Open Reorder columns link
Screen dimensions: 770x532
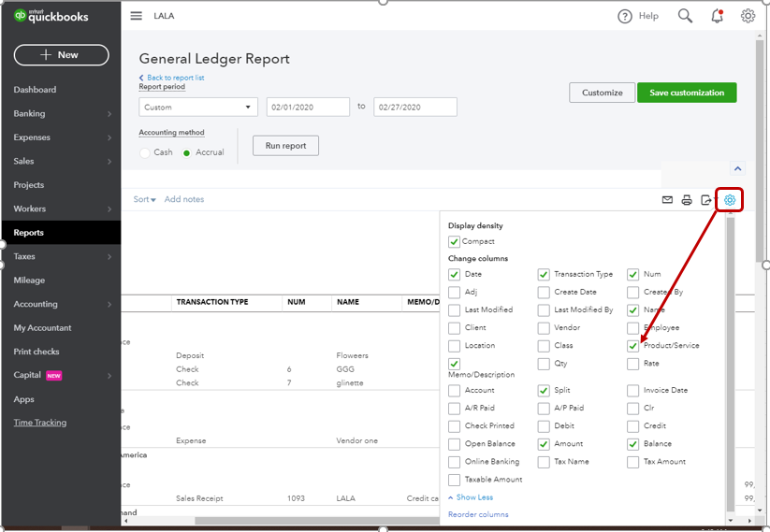pos(478,514)
